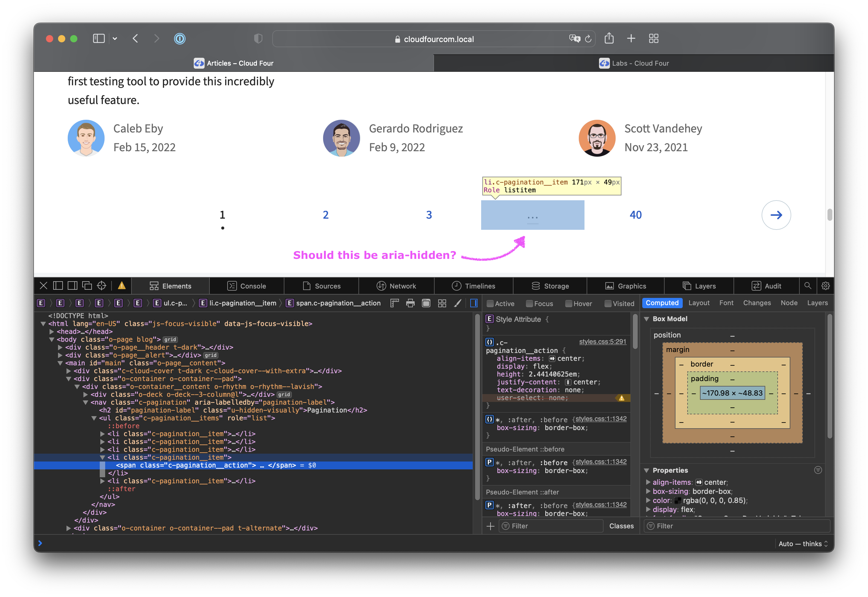Click the color swatch next to rgba value
Image resolution: width=868 pixels, height=597 pixels.
pos(678,501)
